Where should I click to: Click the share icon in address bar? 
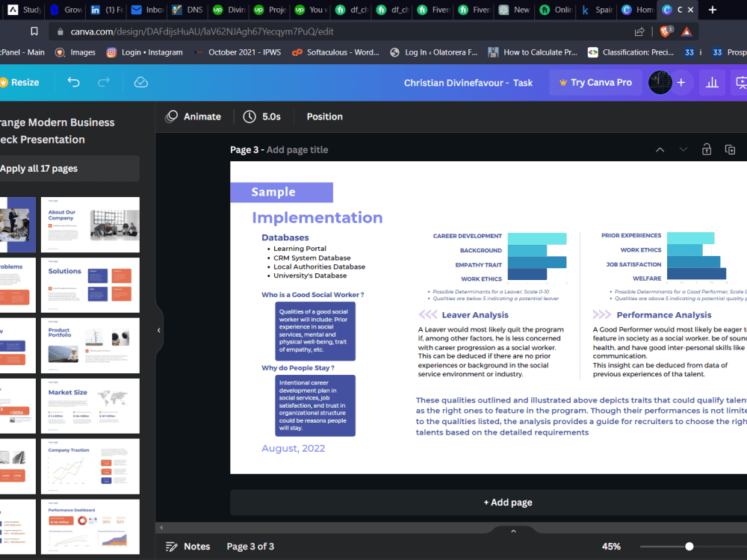[639, 31]
